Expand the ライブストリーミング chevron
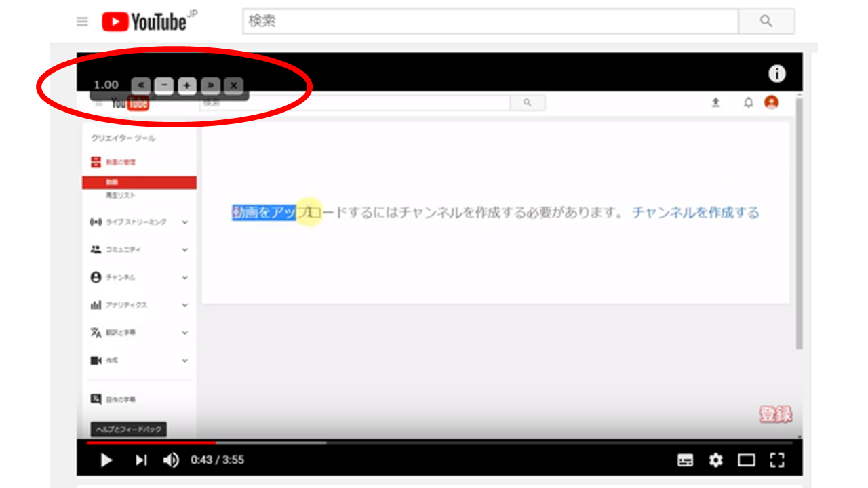The image size is (868, 488). tap(185, 222)
